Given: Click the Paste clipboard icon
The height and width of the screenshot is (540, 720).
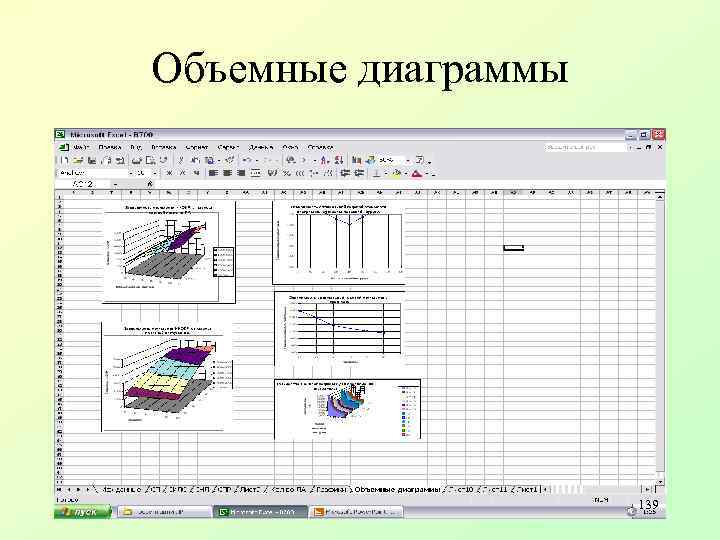Looking at the screenshot, I should coord(209,160).
